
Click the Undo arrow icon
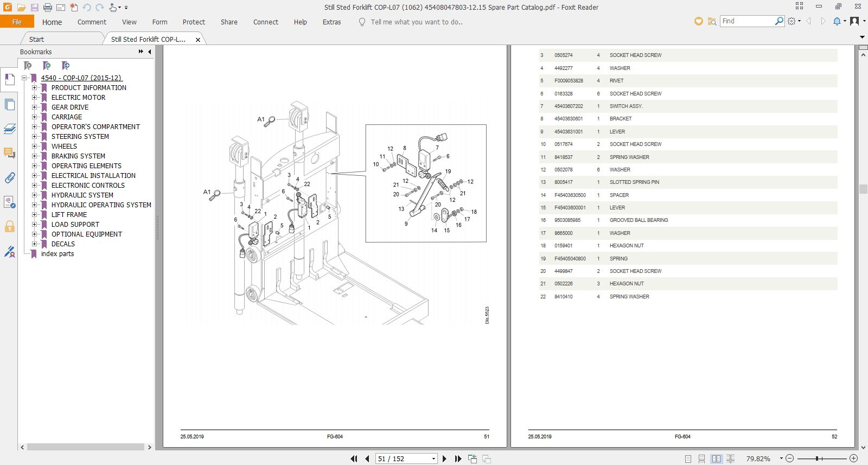[87, 8]
